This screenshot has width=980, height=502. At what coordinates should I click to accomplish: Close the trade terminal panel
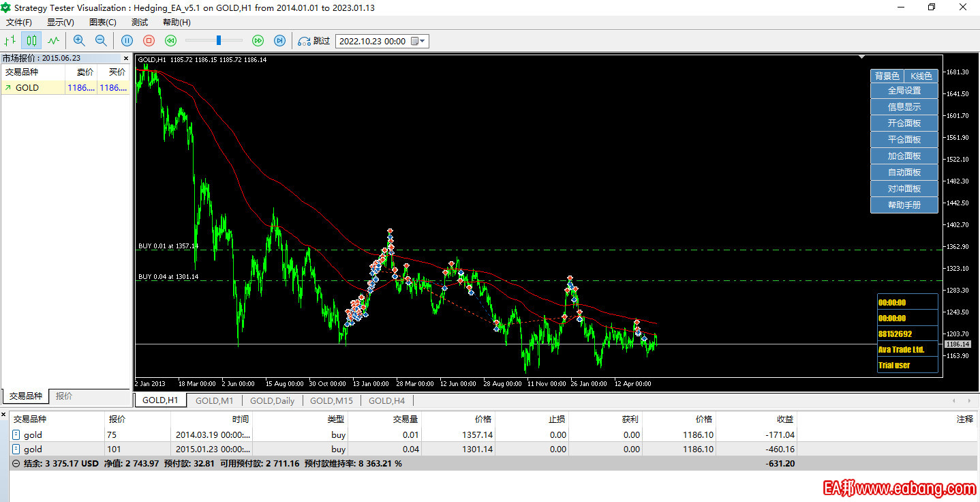[x=3, y=413]
